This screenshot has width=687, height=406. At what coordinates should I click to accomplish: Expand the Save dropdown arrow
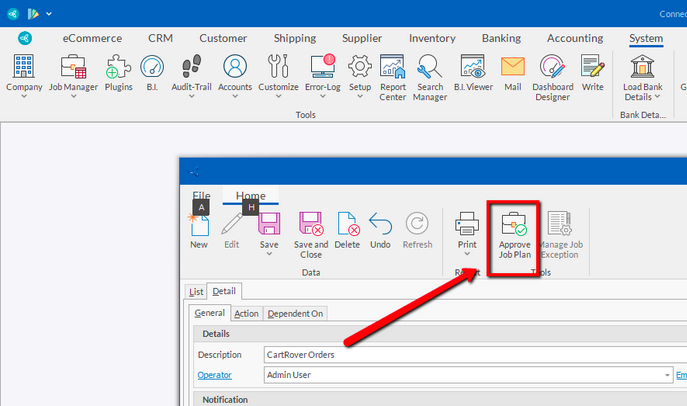269,254
